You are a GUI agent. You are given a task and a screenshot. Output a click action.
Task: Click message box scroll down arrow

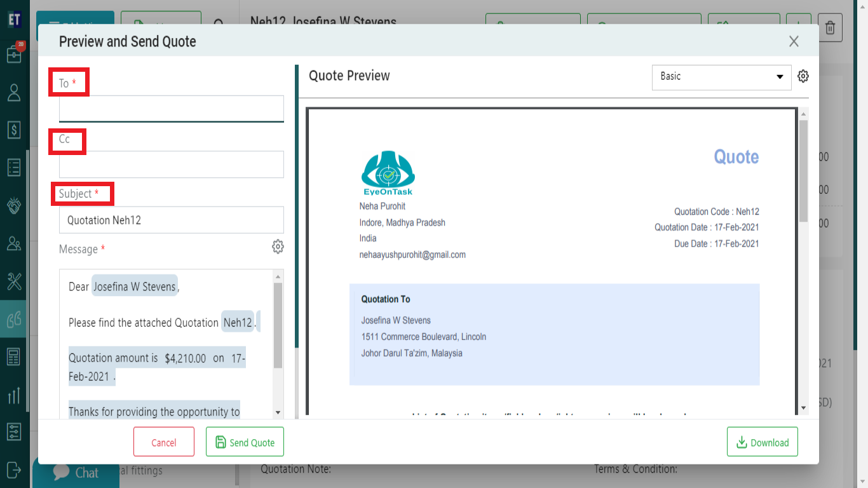click(278, 412)
